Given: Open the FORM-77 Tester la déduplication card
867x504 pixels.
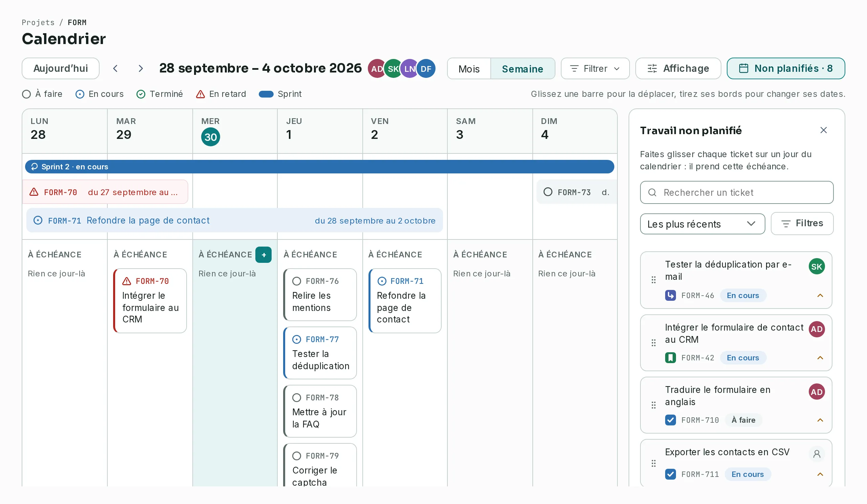Looking at the screenshot, I should tap(320, 353).
